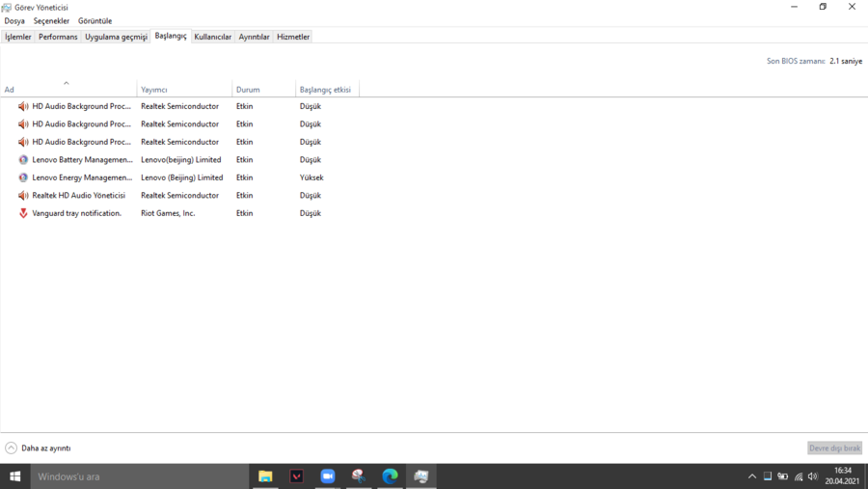The image size is (868, 489).
Task: Click the Windows'u ara search box
Action: coord(140,476)
